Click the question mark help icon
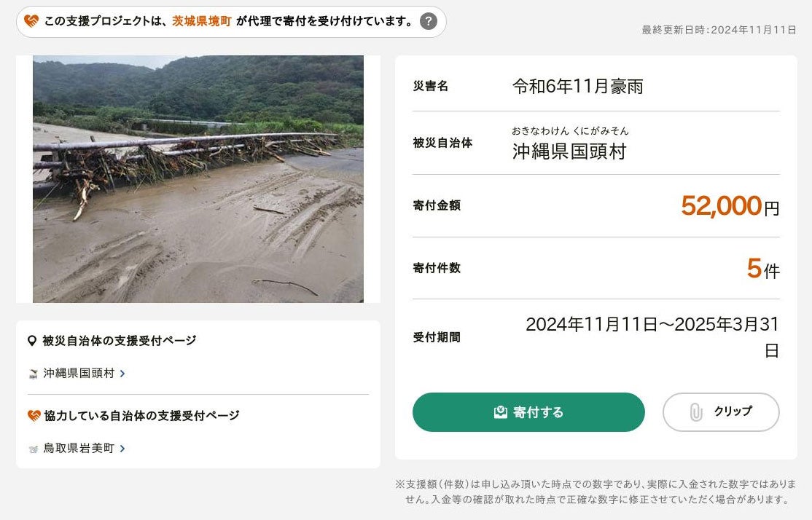Image resolution: width=812 pixels, height=520 pixels. click(429, 21)
